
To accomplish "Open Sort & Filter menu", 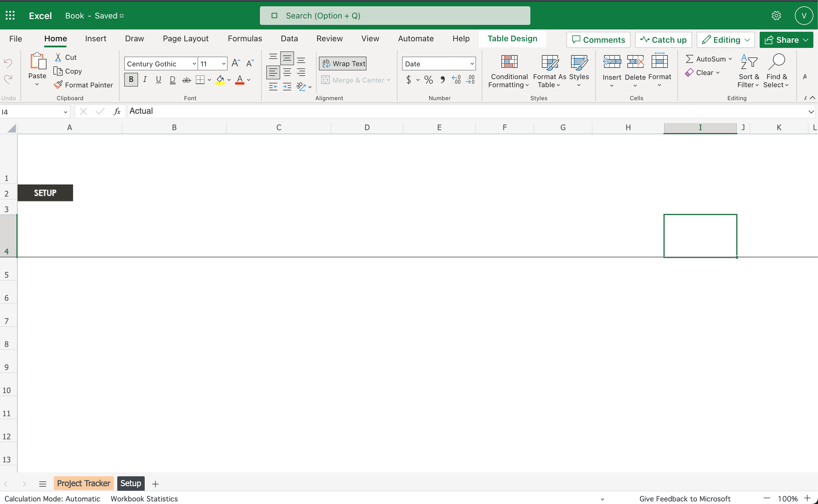I will tap(748, 71).
